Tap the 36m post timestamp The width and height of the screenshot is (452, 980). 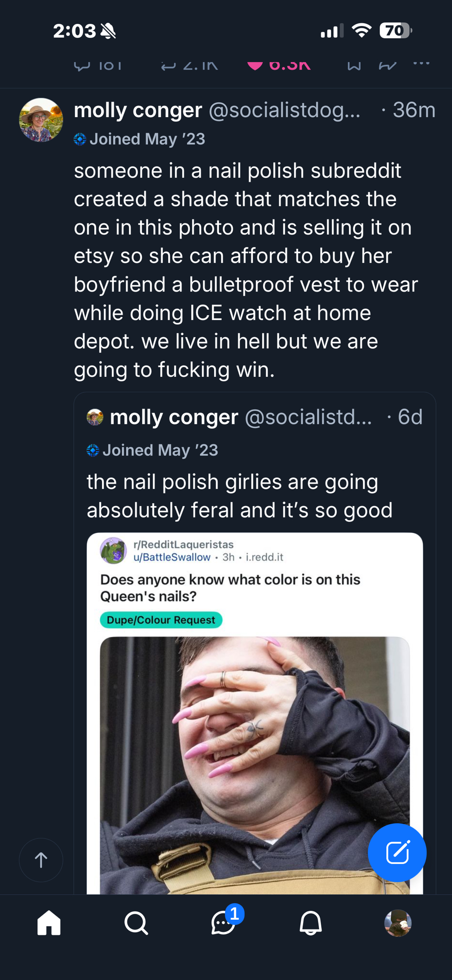click(x=413, y=110)
